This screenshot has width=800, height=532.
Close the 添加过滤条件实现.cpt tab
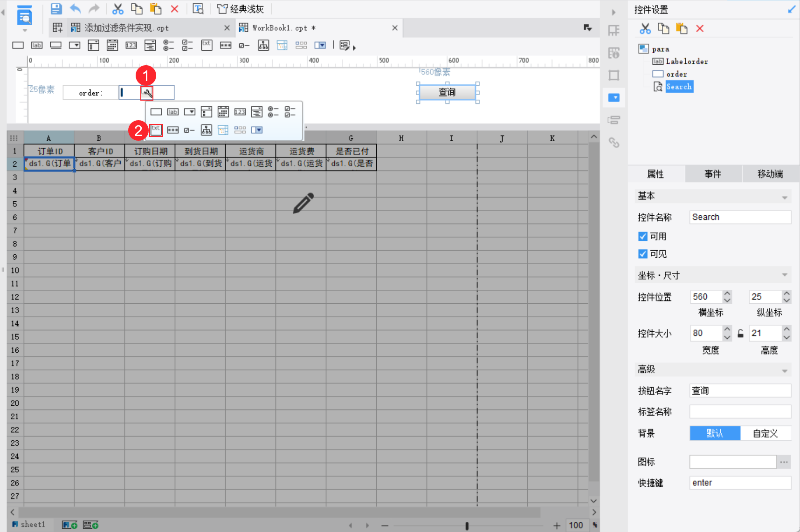click(x=227, y=28)
